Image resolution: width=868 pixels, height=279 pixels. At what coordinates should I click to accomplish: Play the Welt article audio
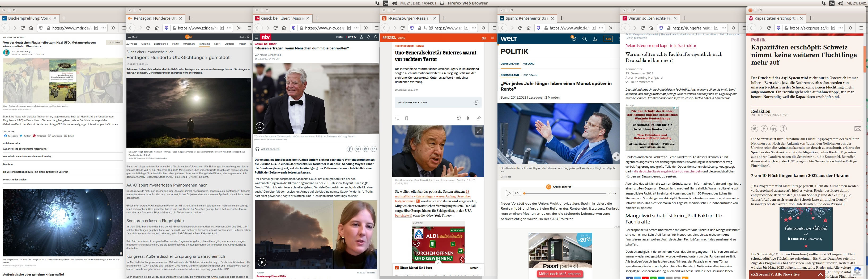(508, 193)
